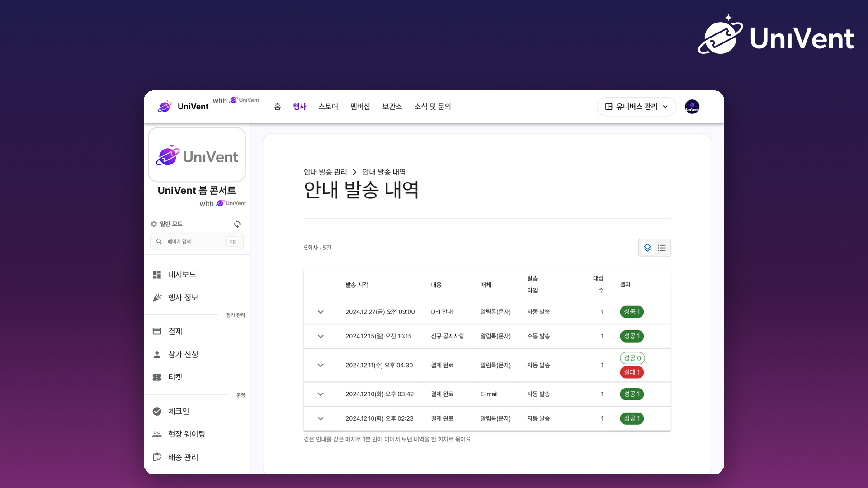This screenshot has height=488, width=868.
Task: Switch to grouped layers view
Action: coord(647,248)
